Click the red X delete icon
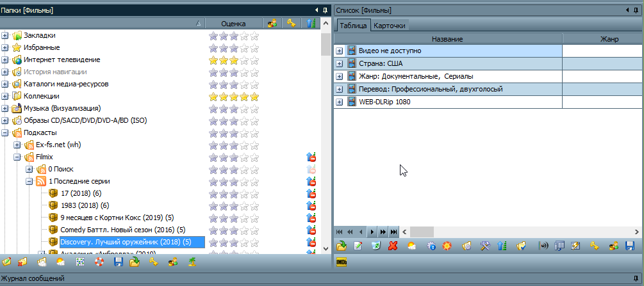 [x=393, y=246]
